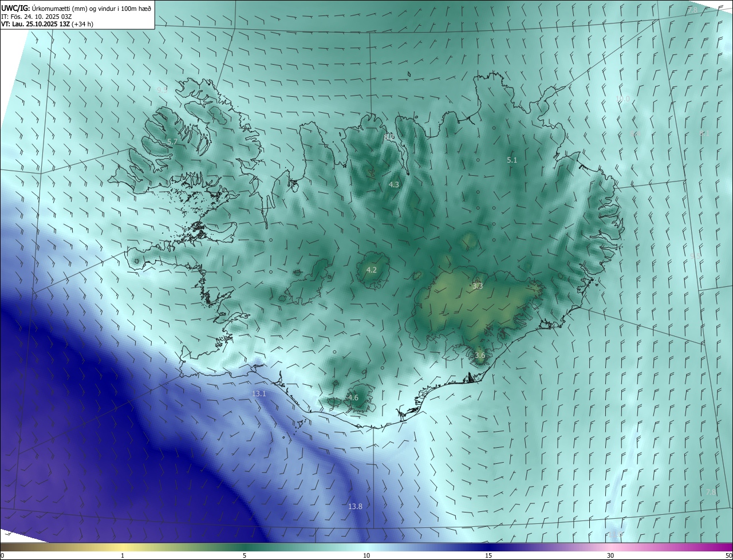Click the 8.1 value label
Screen dimensions: 733x560
tap(704, 133)
